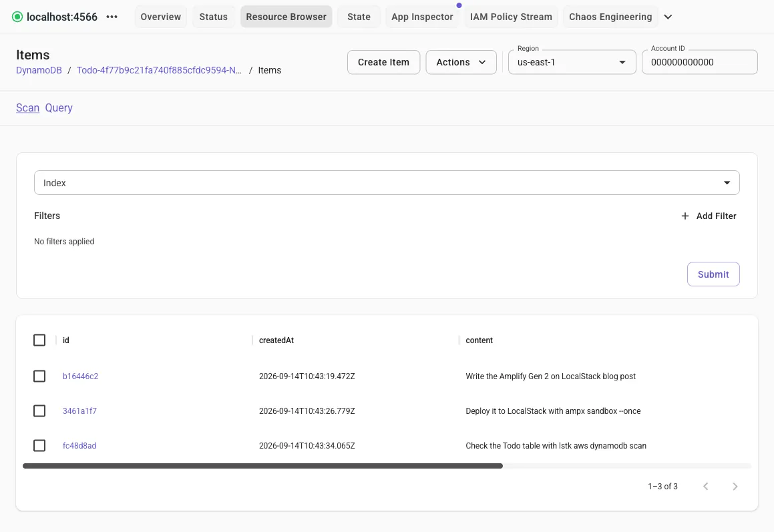Open item link b16446c2

coord(80,376)
